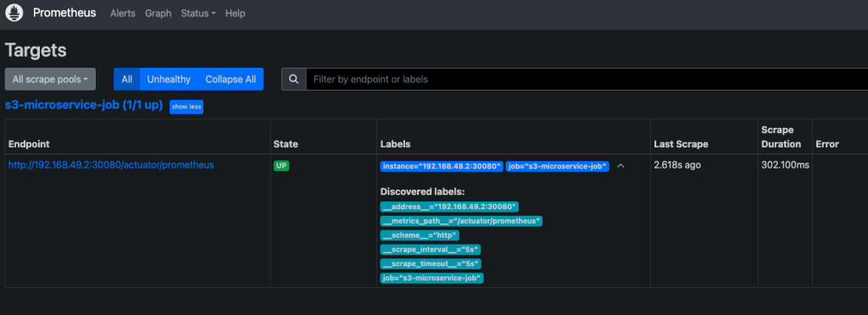Screen dimensions: 868x315
Task: Select the All targets filter
Action: (x=127, y=79)
